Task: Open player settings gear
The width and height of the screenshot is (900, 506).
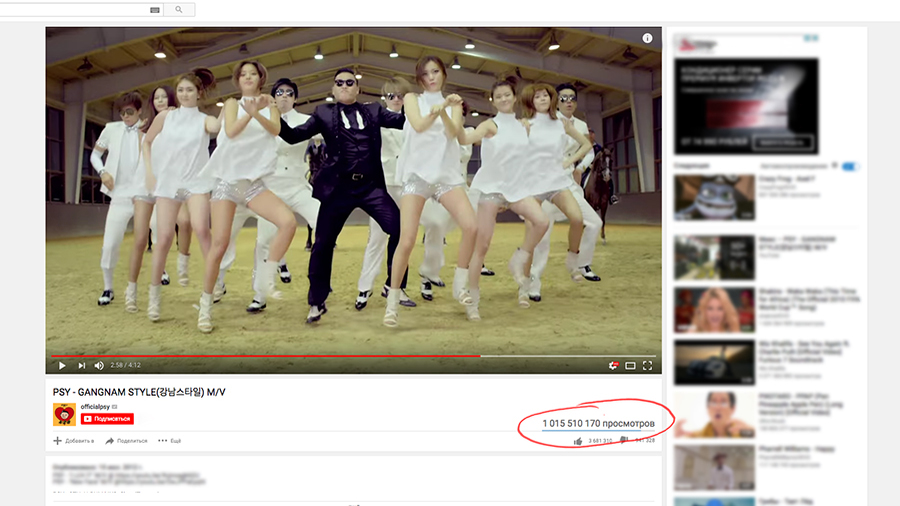Action: pos(613,365)
